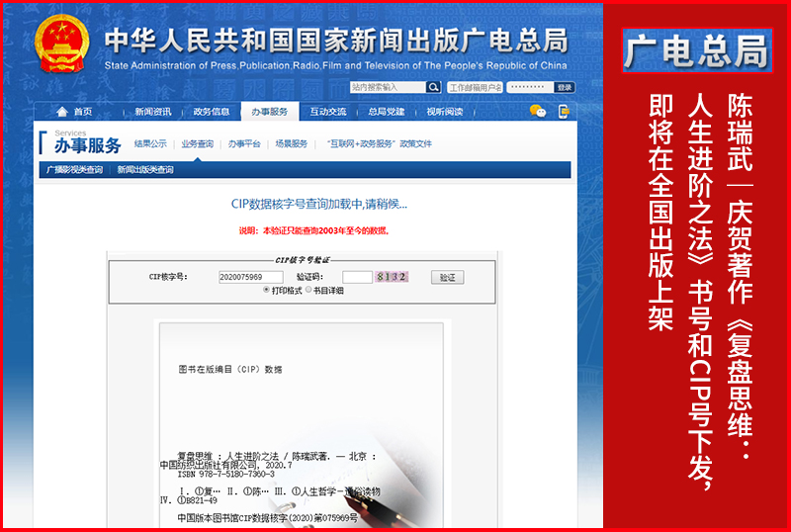The width and height of the screenshot is (791, 532).
Task: Open the 办事服务 tab
Action: click(269, 112)
